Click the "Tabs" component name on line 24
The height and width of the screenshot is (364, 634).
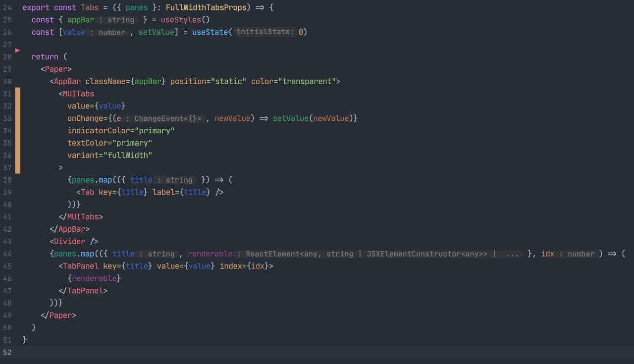[90, 8]
